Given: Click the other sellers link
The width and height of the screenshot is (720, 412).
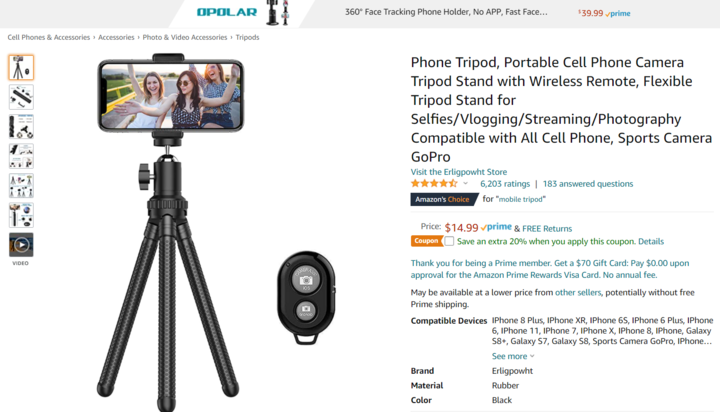Looking at the screenshot, I should click(578, 293).
